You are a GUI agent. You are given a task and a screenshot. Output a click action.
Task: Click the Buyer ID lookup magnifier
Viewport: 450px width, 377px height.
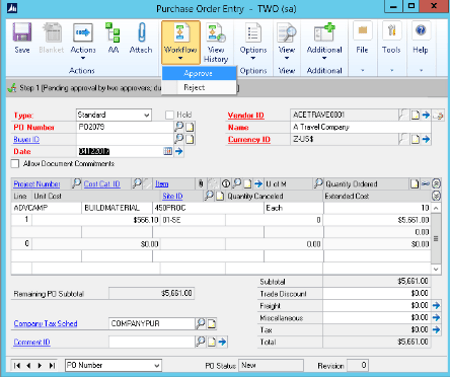point(179,139)
